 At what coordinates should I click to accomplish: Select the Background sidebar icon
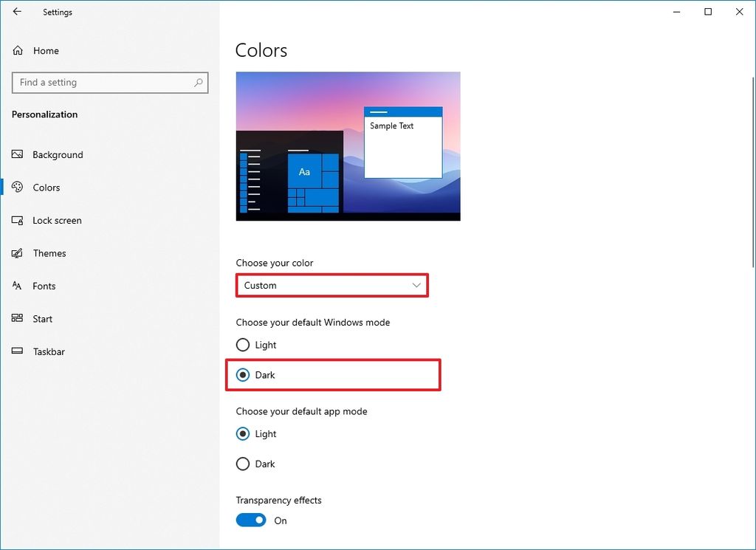click(18, 154)
